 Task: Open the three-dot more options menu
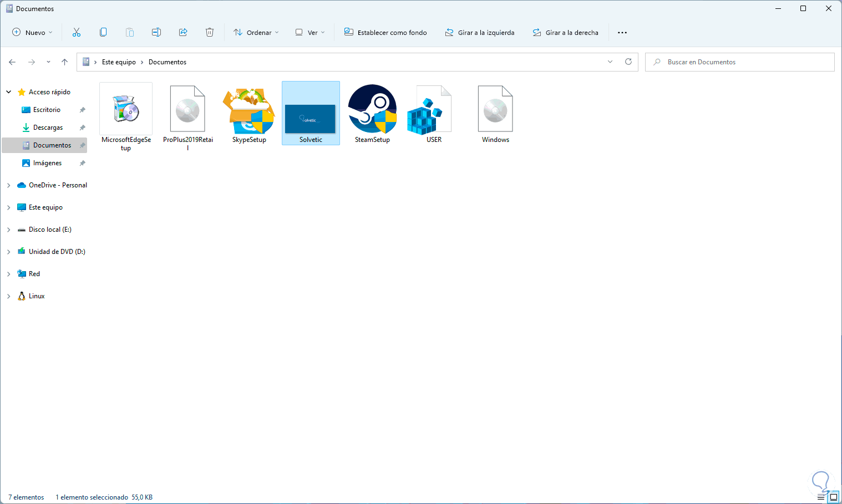pos(622,33)
